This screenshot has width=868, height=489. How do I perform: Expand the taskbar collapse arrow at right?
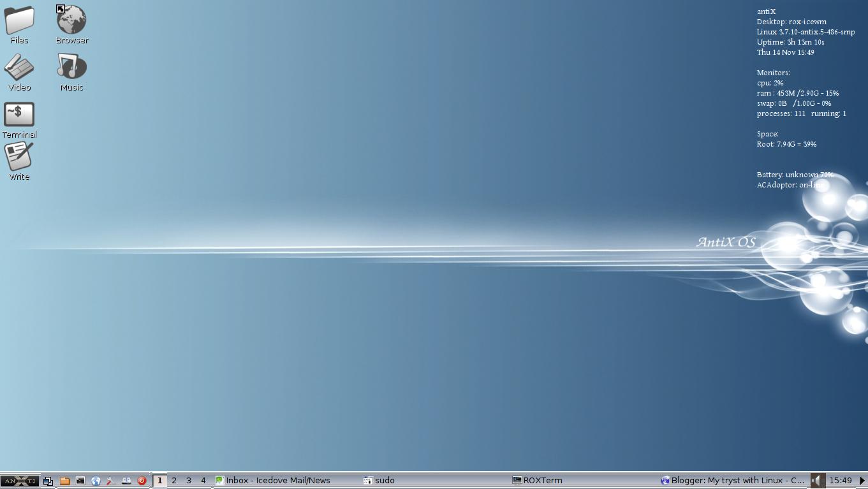pos(862,481)
